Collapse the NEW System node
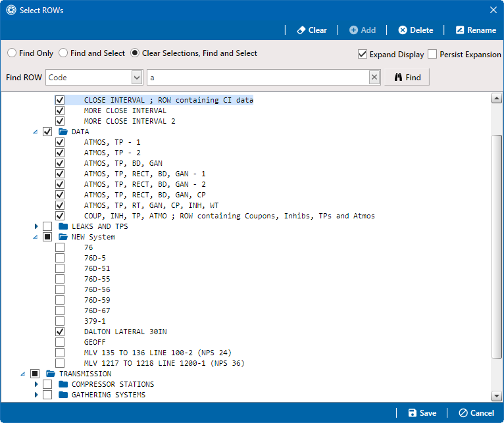The image size is (504, 423). coord(36,237)
